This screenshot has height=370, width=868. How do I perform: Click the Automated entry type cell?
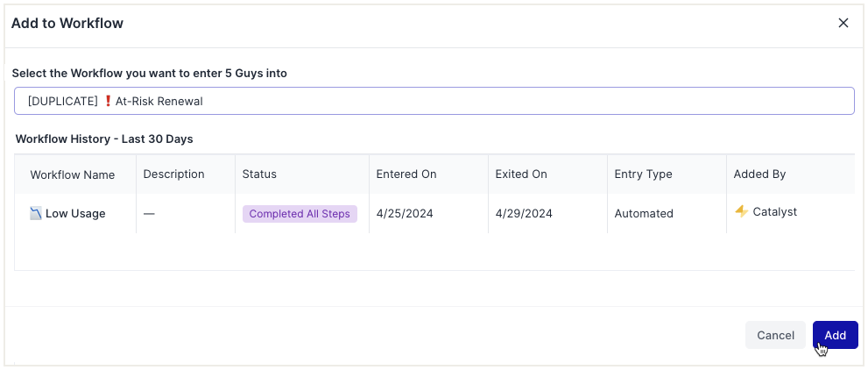click(x=644, y=213)
